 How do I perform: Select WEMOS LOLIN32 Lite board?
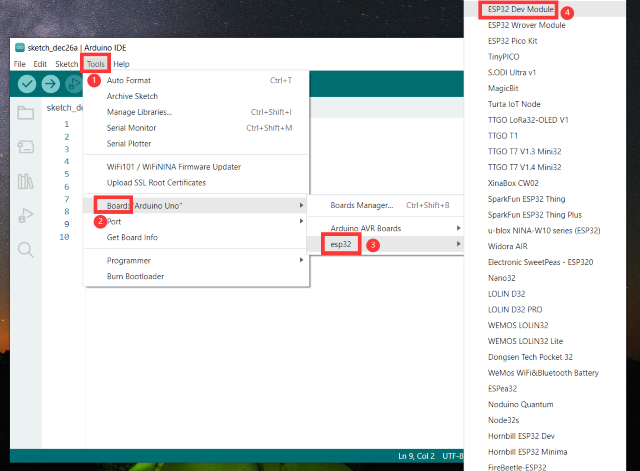[544, 341]
